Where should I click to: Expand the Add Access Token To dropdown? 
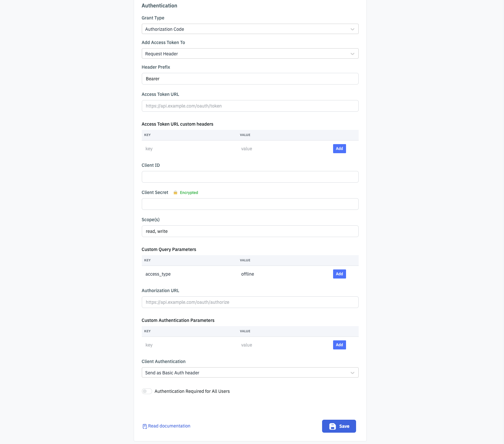tap(250, 54)
